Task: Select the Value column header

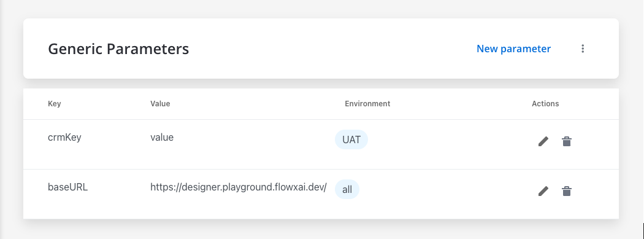Action: [x=160, y=104]
